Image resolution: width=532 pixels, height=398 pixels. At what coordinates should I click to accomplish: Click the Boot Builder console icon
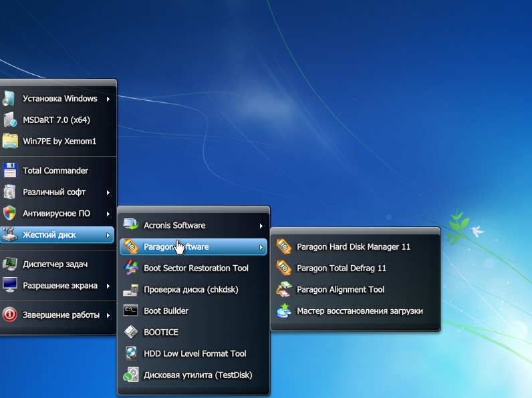[x=131, y=311]
